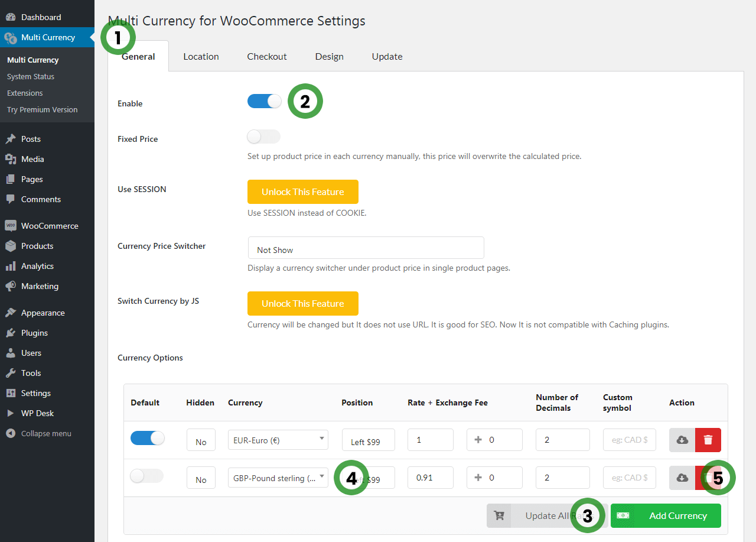Click the Collapse menu link

(x=46, y=433)
